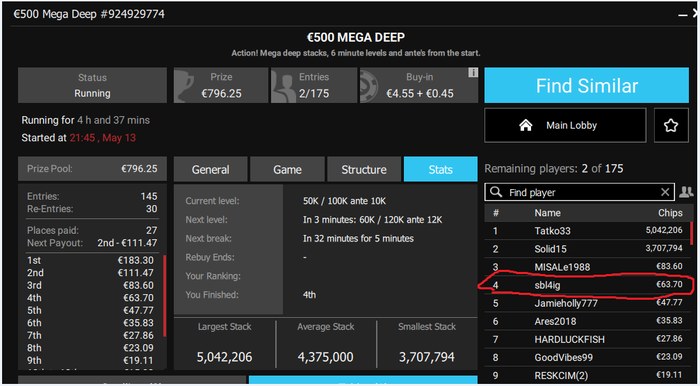
Task: Click the Next break timing text
Action: pos(358,238)
